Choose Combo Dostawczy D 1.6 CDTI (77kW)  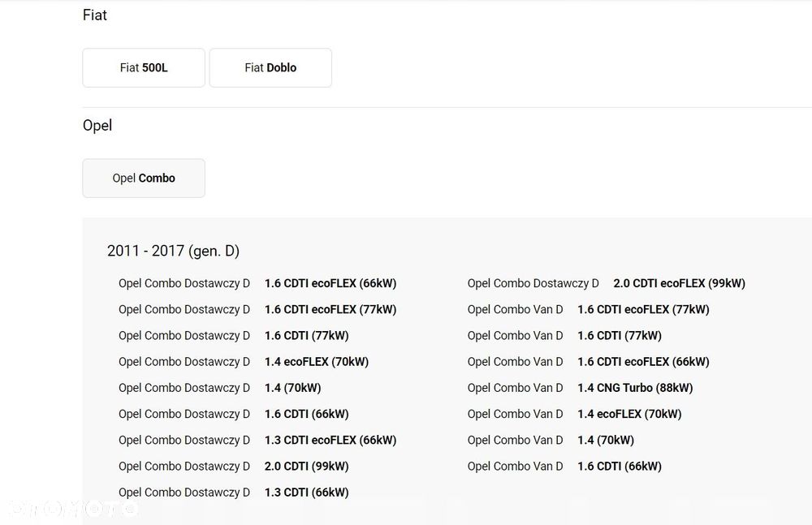coord(234,336)
